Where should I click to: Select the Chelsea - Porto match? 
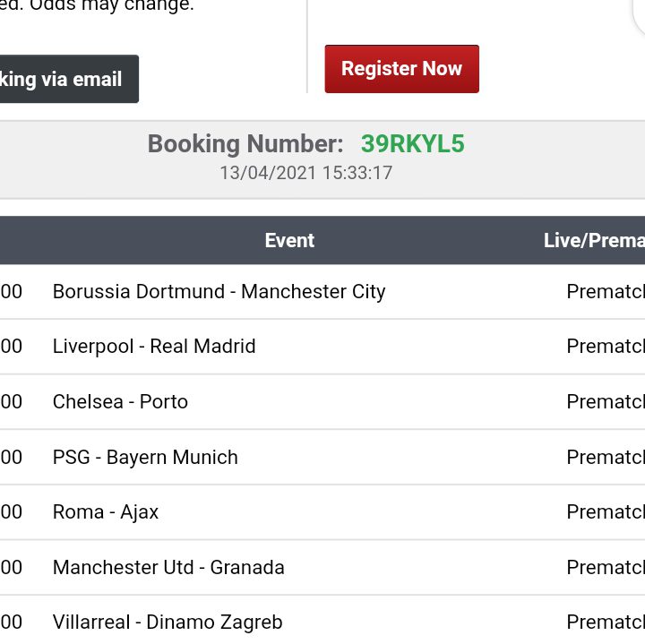[x=120, y=402]
